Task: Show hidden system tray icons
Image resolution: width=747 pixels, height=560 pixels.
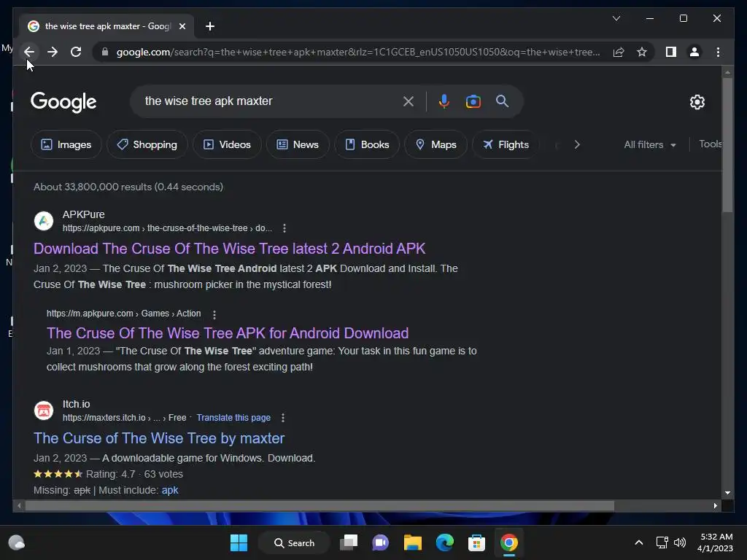Action: 639,542
